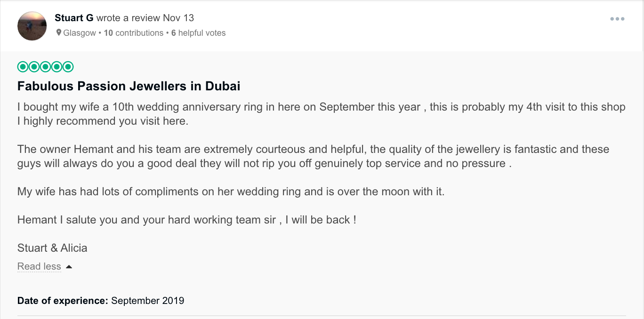Click the 'Hemant I salute you' line

[186, 220]
